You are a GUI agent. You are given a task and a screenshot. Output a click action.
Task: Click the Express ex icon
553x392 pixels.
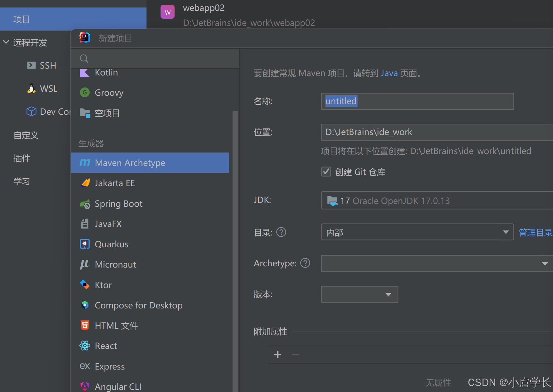point(84,366)
